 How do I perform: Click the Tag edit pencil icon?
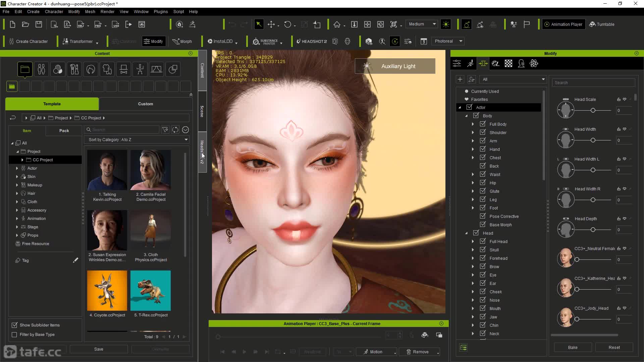point(75,260)
